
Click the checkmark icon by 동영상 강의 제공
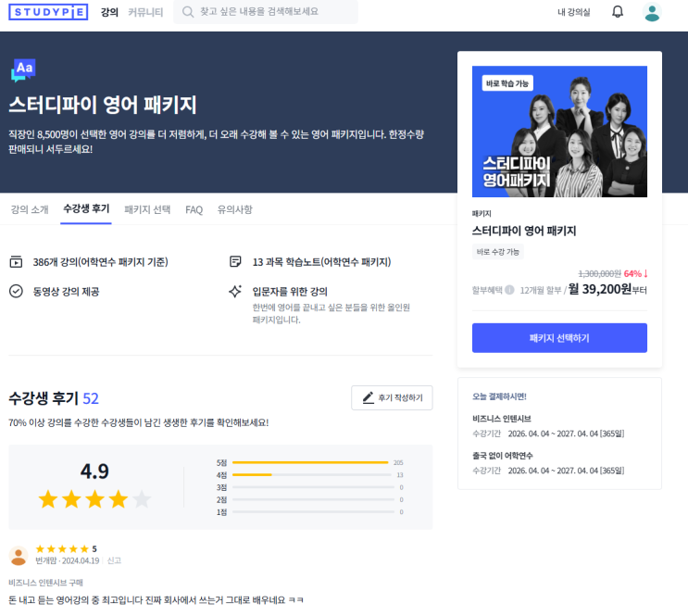[x=17, y=291]
